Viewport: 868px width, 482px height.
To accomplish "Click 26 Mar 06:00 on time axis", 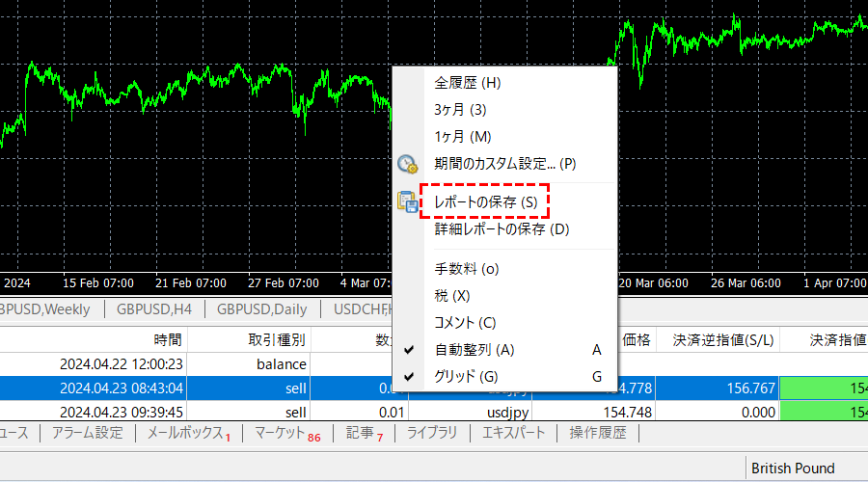I will (746, 282).
